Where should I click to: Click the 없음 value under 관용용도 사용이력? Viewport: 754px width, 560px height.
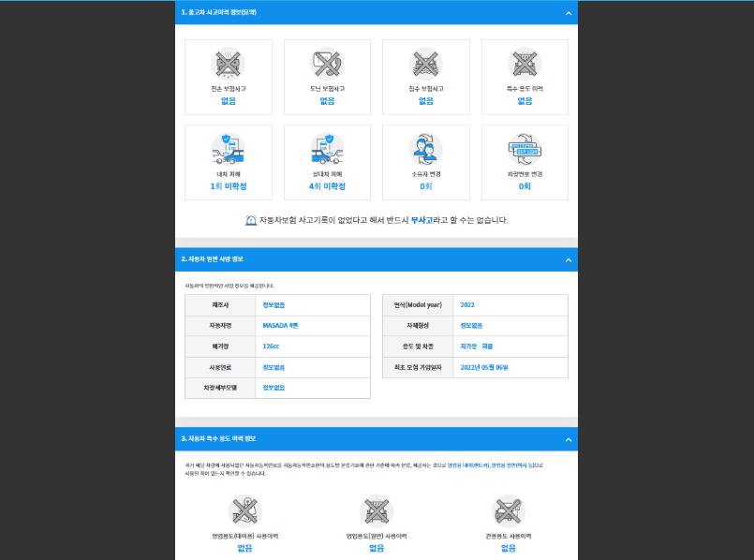tap(509, 548)
